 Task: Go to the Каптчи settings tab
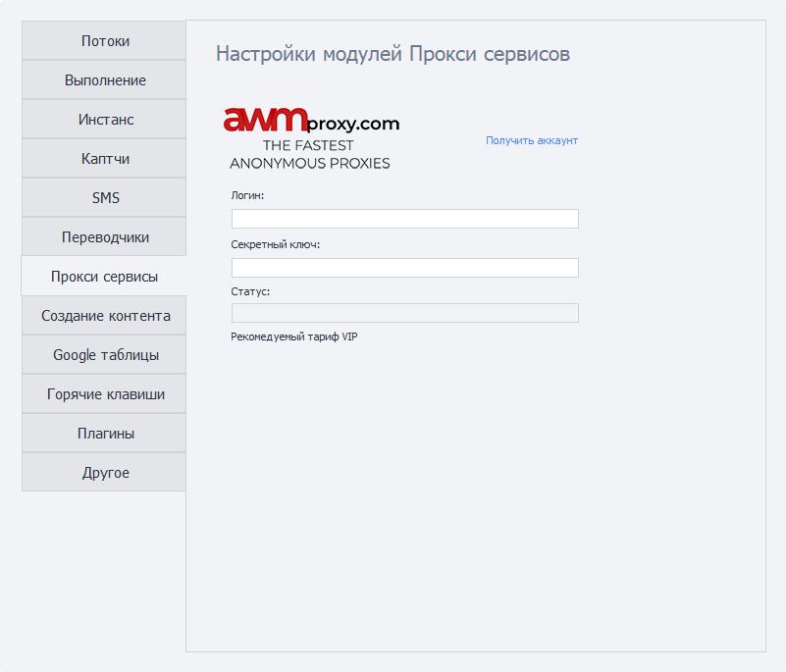pos(105,159)
